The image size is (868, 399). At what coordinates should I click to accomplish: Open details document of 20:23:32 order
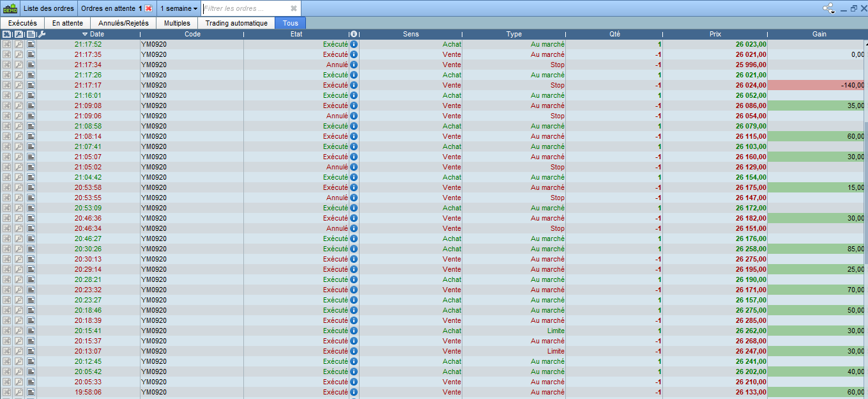click(31, 290)
